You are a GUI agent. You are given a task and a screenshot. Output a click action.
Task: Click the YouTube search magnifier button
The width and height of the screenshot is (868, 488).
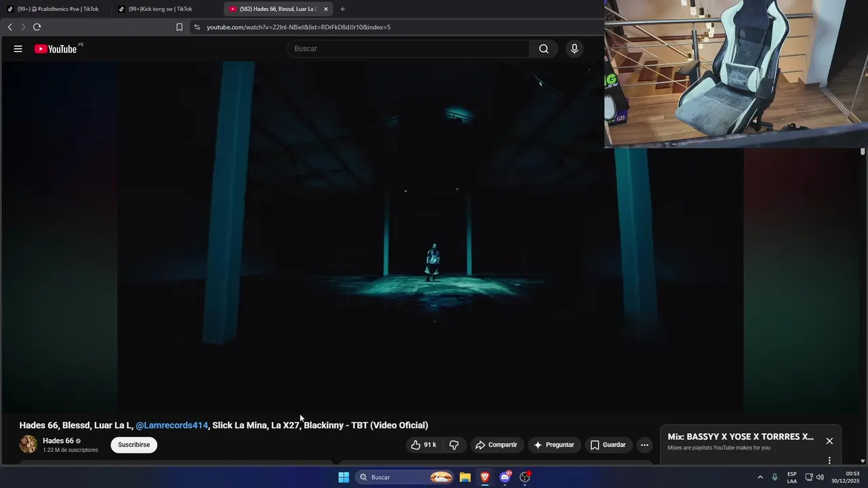pos(544,49)
